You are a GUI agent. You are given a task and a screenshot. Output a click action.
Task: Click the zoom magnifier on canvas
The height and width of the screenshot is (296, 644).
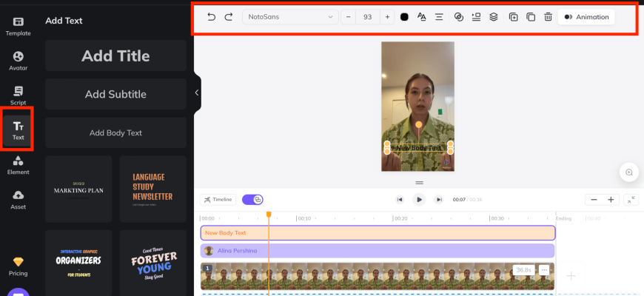click(x=629, y=172)
